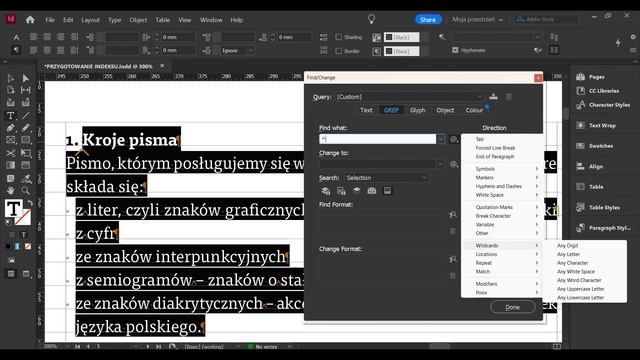Delete the query with the trash icon
This screenshot has height=360, width=640.
click(x=509, y=97)
